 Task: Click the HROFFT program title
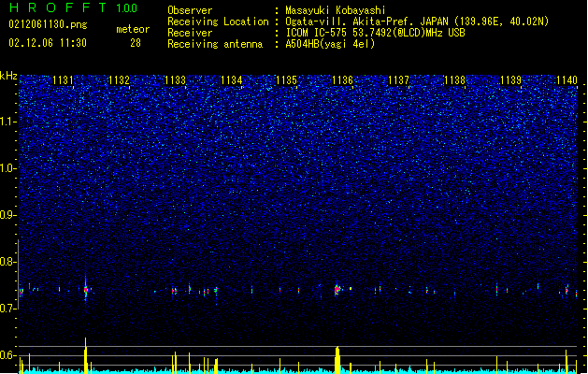(x=59, y=7)
